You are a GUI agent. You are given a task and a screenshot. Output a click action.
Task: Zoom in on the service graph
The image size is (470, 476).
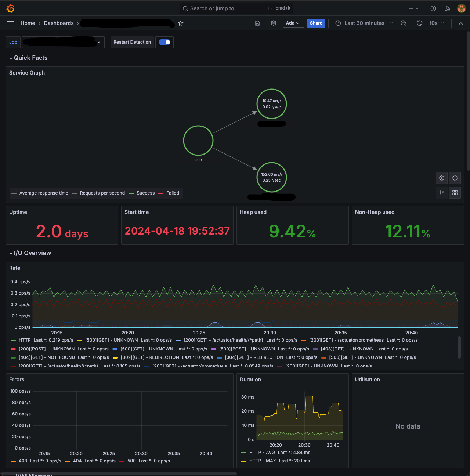[442, 178]
